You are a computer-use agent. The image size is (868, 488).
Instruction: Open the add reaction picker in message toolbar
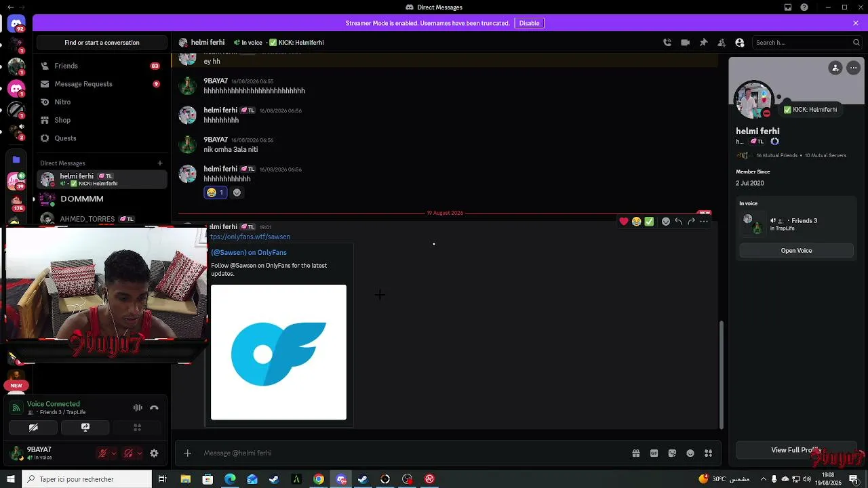pos(666,222)
